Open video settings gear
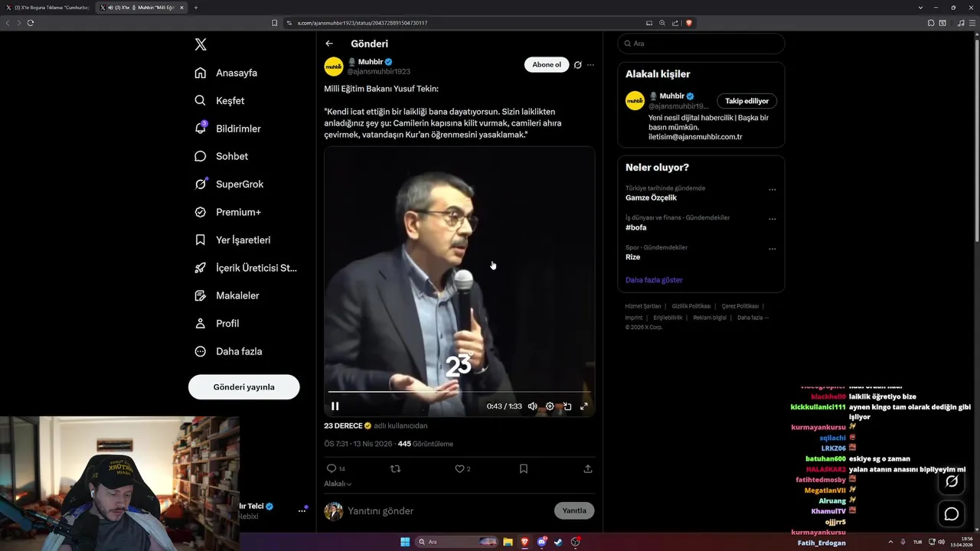This screenshot has height=551, width=980. [550, 406]
